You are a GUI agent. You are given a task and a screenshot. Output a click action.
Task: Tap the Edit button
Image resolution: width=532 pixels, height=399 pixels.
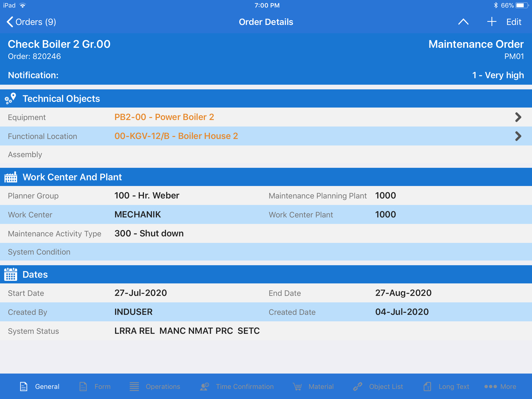(x=514, y=22)
